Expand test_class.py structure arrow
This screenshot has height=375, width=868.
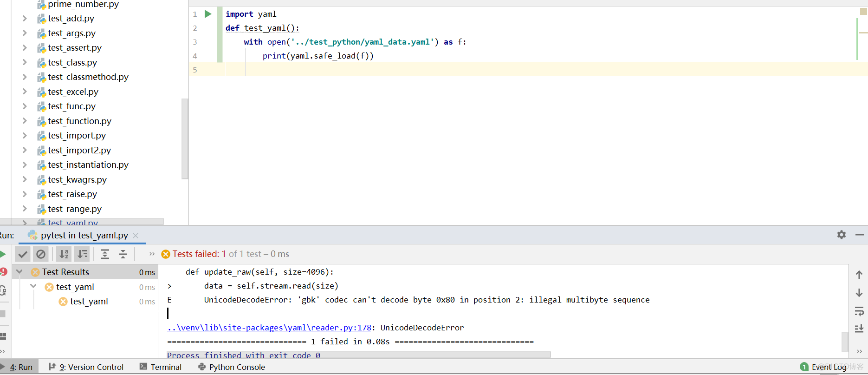[25, 62]
